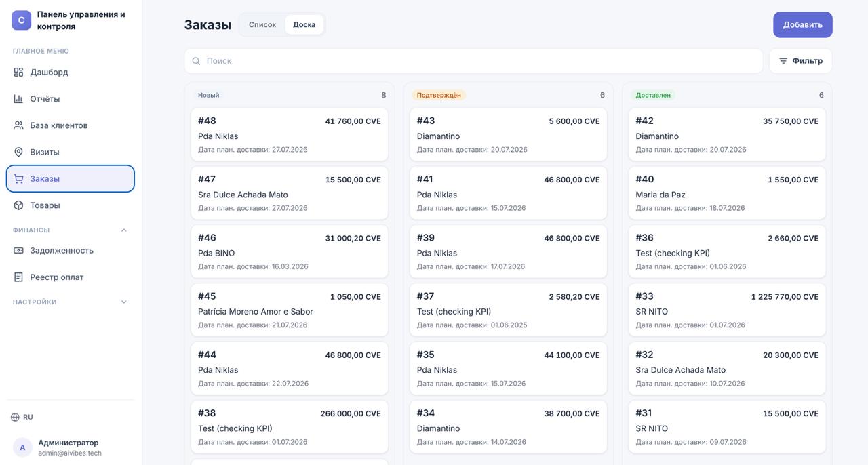Click the purple C app logo
868x465 pixels.
click(x=21, y=20)
